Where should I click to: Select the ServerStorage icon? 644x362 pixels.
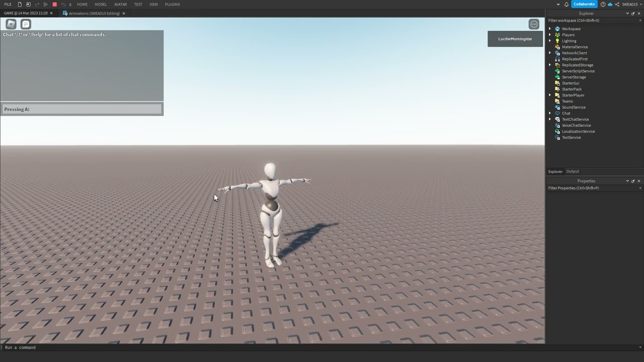557,77
